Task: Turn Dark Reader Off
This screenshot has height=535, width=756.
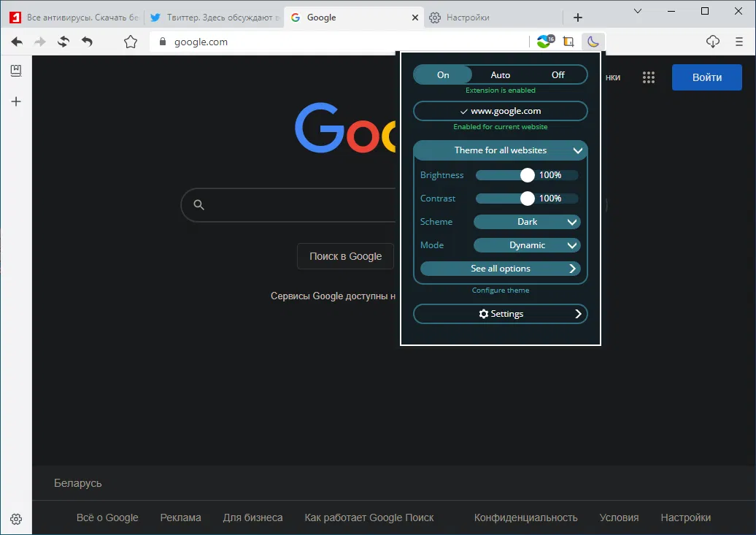Action: click(558, 74)
